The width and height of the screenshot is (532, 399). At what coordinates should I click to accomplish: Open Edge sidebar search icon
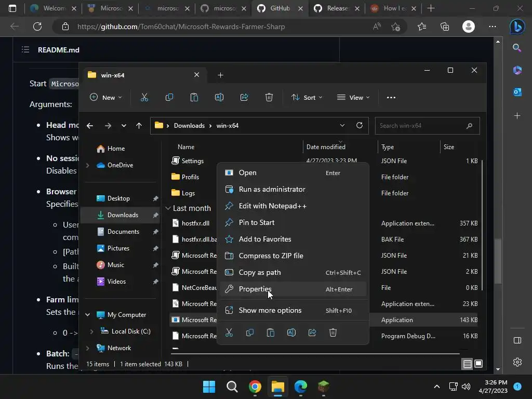pos(517,48)
